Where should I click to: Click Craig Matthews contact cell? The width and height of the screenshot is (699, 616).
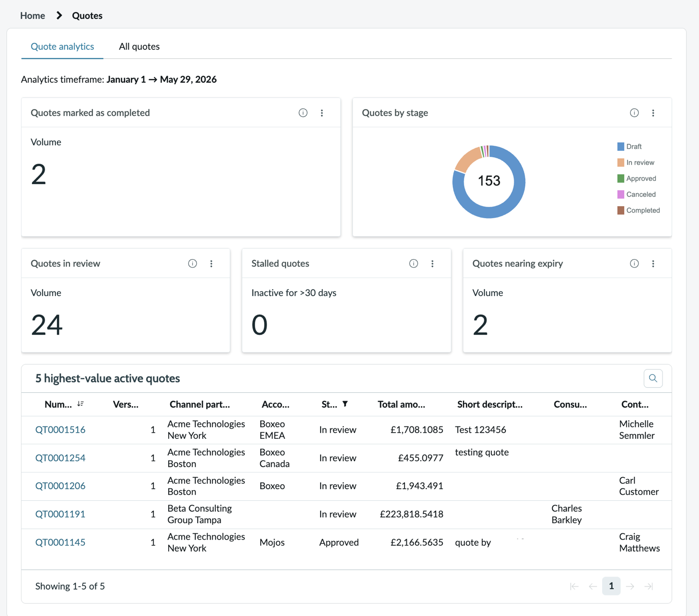point(640,542)
